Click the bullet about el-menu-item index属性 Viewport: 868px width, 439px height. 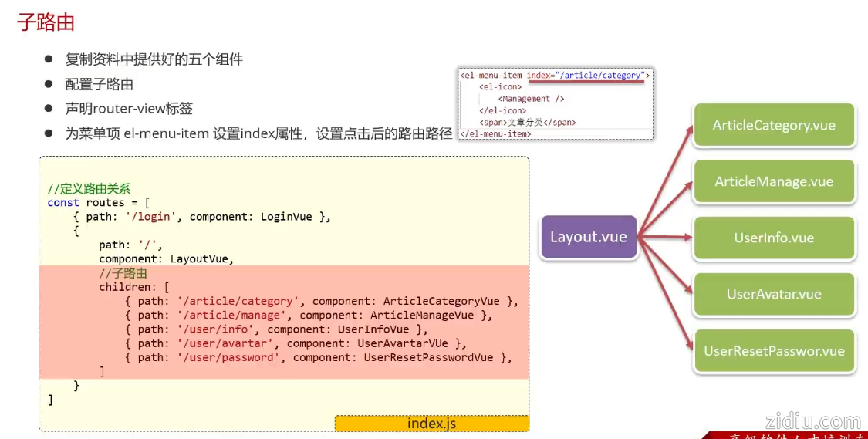258,133
